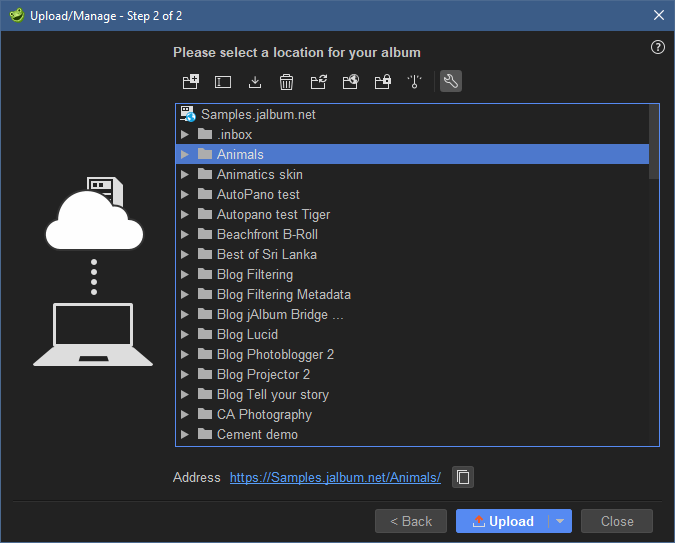Close the dialog with Close button
This screenshot has width=675, height=543.
tap(617, 521)
